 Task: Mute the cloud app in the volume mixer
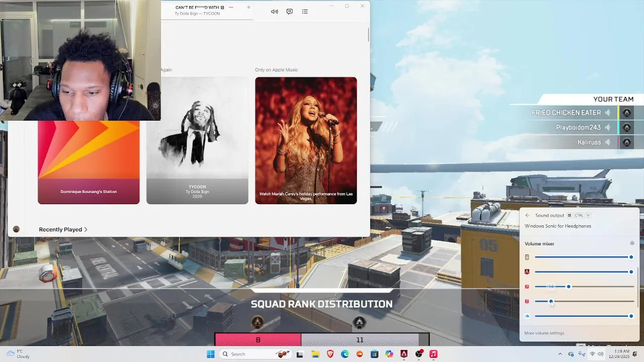coord(527,316)
